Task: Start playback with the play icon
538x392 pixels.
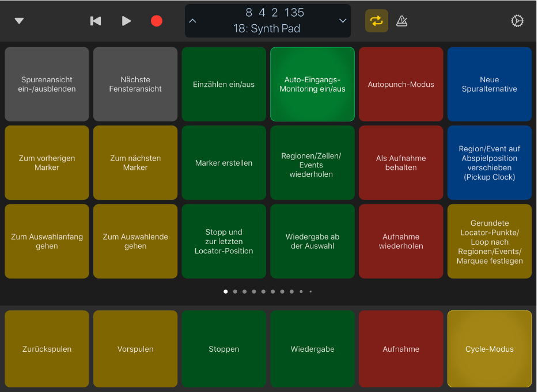Action: (x=126, y=21)
